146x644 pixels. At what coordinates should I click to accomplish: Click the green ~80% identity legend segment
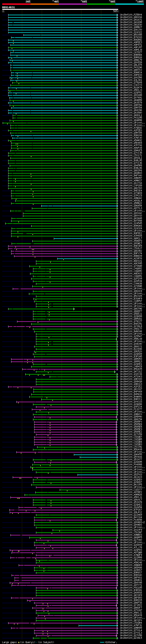[x=101, y=4]
